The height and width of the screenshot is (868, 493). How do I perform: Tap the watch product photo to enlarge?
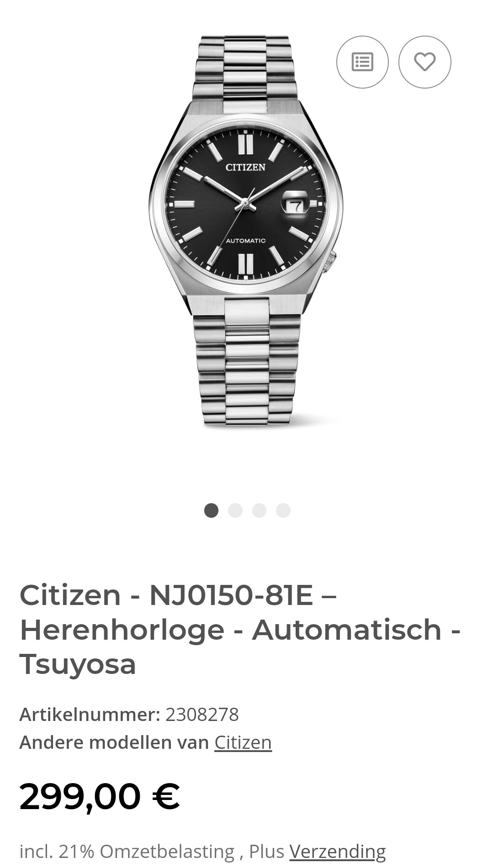(246, 231)
